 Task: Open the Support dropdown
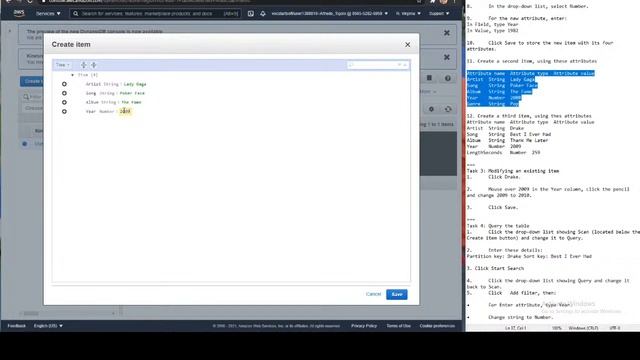(439, 13)
